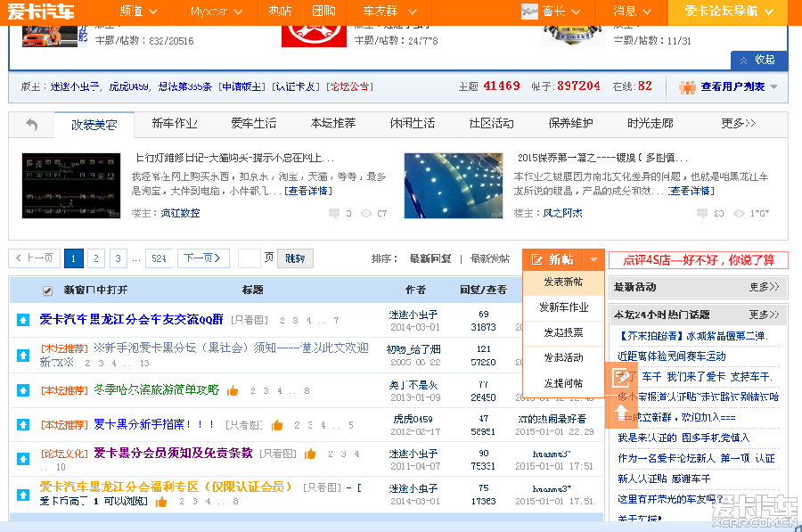Image resolution: width=802 pixels, height=532 pixels.
Task: Click the 申请版主 link
Action: (x=241, y=87)
